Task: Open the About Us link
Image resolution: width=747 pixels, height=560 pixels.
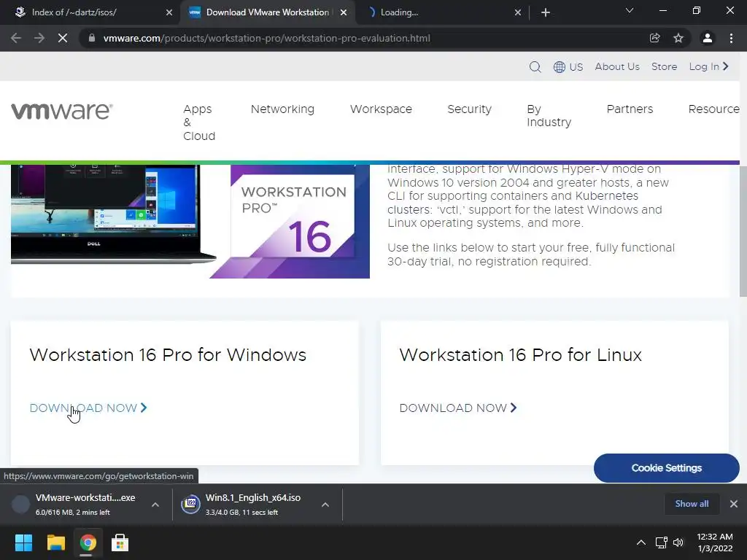Action: [x=617, y=66]
